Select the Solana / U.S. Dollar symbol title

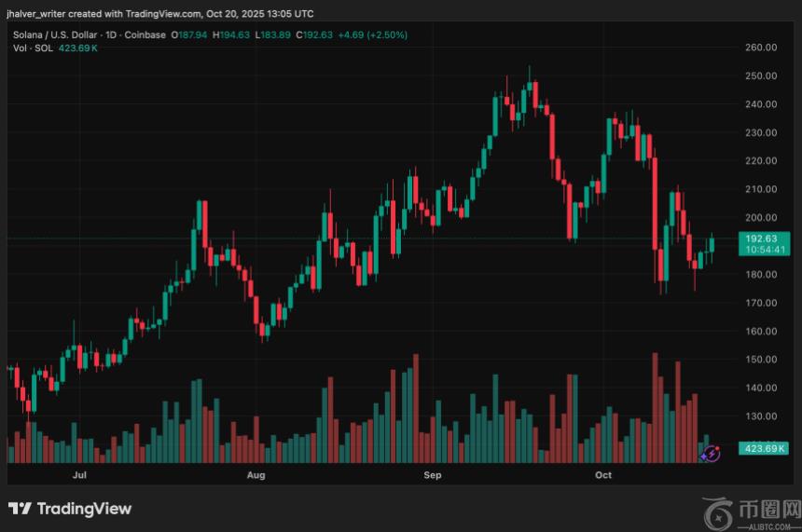point(57,34)
